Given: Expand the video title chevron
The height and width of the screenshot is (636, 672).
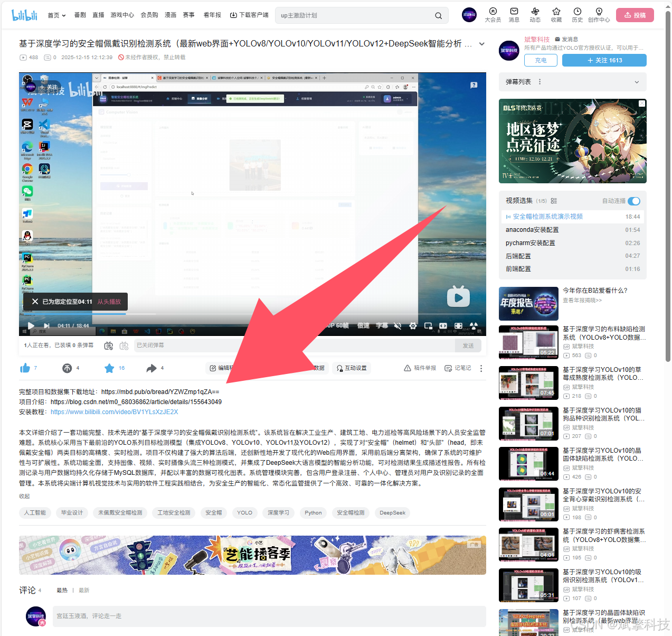Looking at the screenshot, I should point(481,44).
